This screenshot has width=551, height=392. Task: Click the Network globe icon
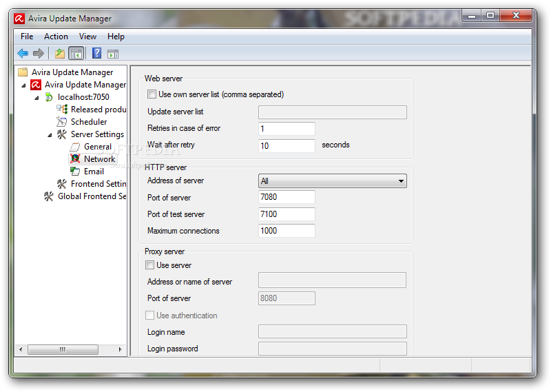click(75, 159)
